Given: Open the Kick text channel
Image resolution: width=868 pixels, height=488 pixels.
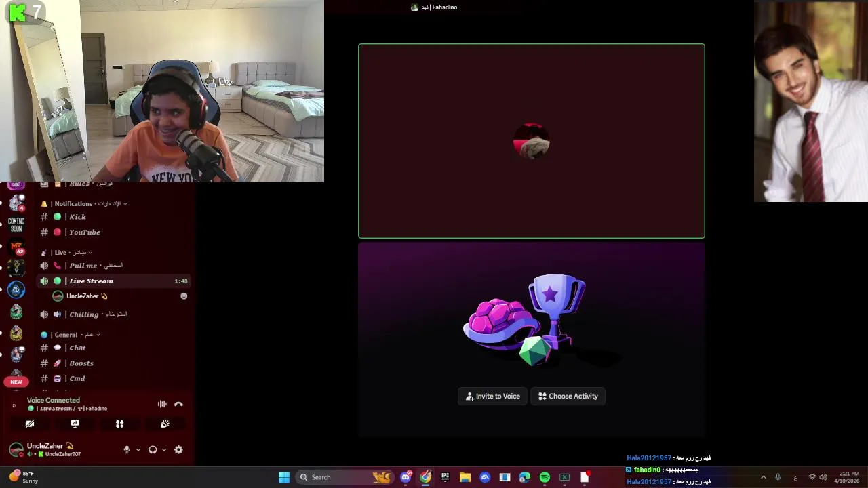Looking at the screenshot, I should click(115, 217).
